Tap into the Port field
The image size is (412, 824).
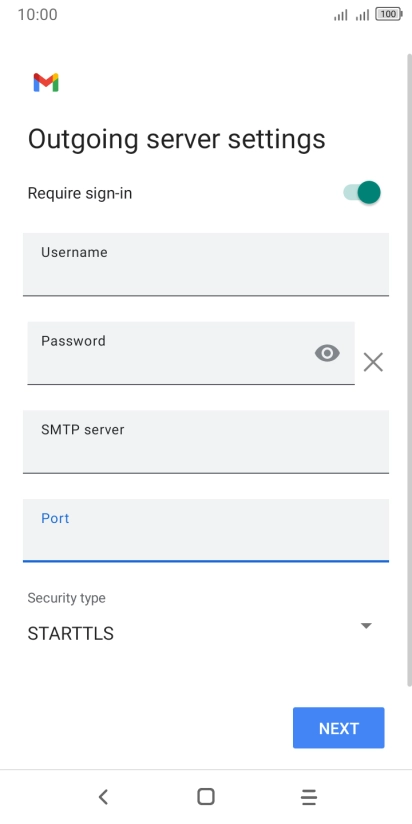(x=206, y=531)
